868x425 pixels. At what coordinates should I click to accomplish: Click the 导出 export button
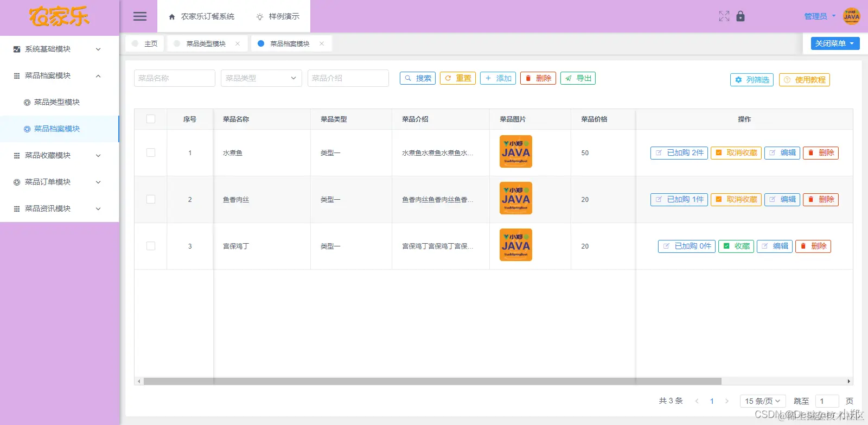578,78
